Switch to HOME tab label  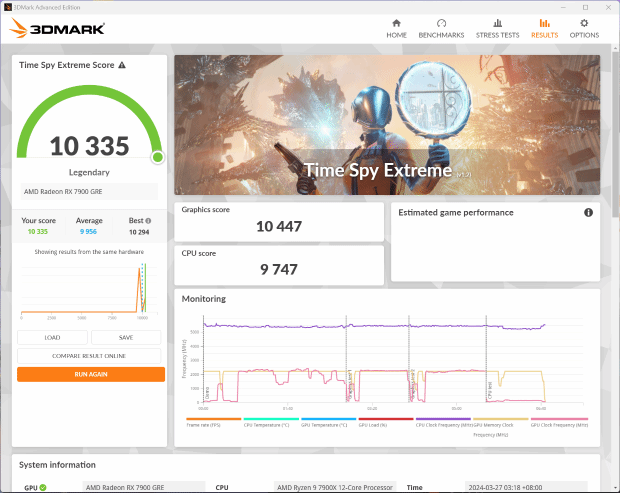[396, 35]
